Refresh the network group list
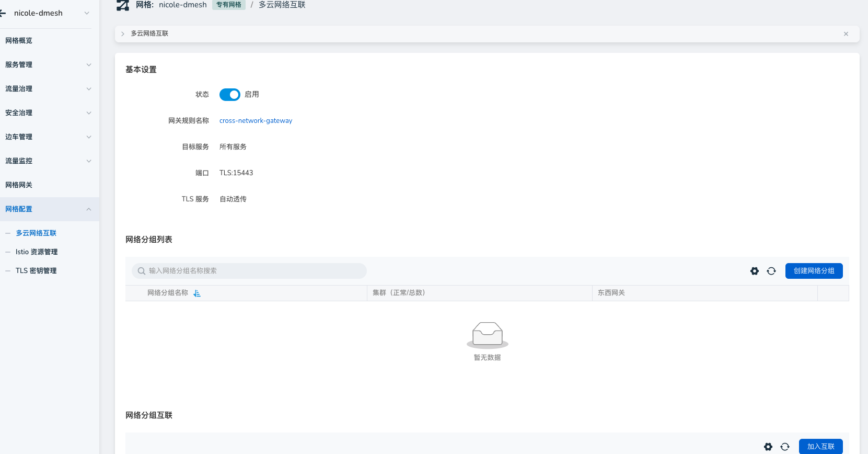This screenshot has width=868, height=454. tap(771, 271)
